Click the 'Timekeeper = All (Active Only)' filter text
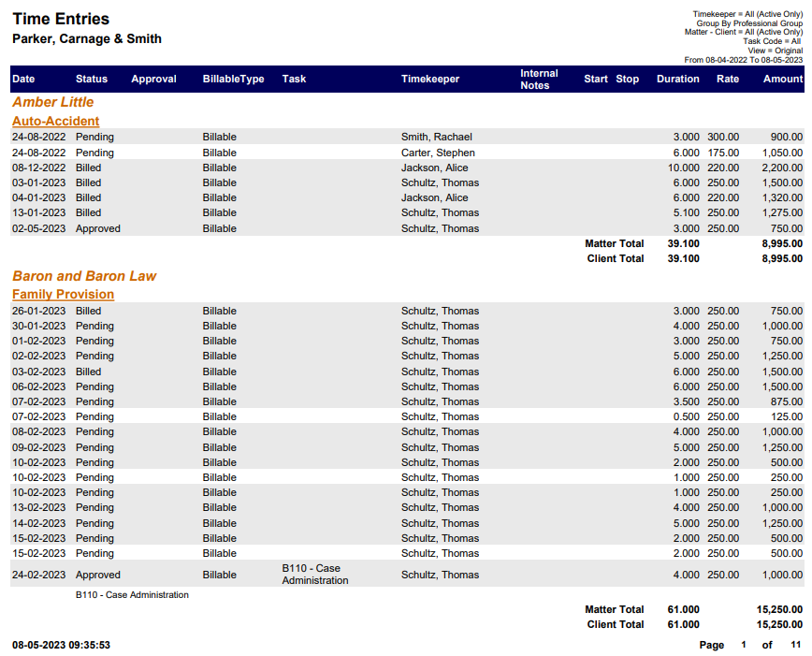This screenshot has height=656, width=812. click(x=747, y=14)
